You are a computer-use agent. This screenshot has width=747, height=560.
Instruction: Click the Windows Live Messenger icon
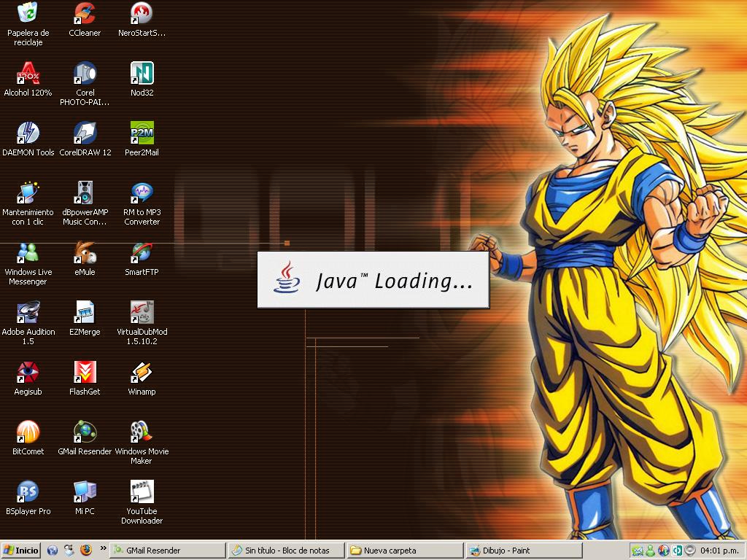[28, 253]
